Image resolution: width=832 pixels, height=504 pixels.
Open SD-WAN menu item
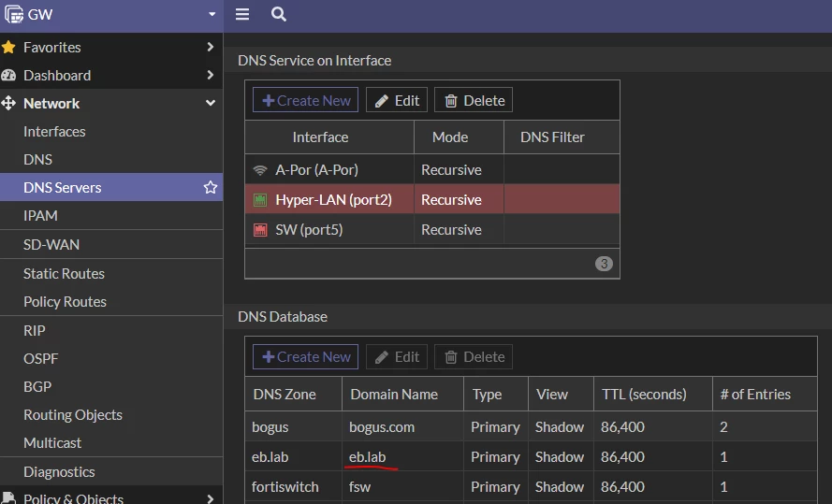[51, 244]
